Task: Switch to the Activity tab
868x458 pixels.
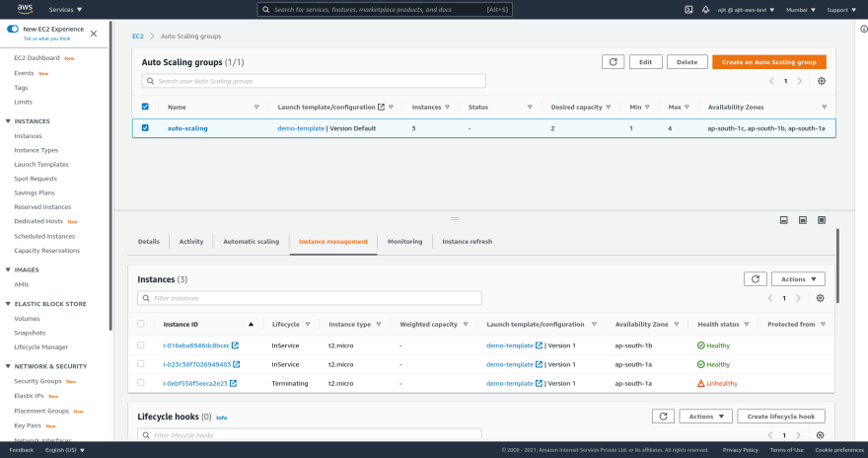Action: [x=191, y=242]
